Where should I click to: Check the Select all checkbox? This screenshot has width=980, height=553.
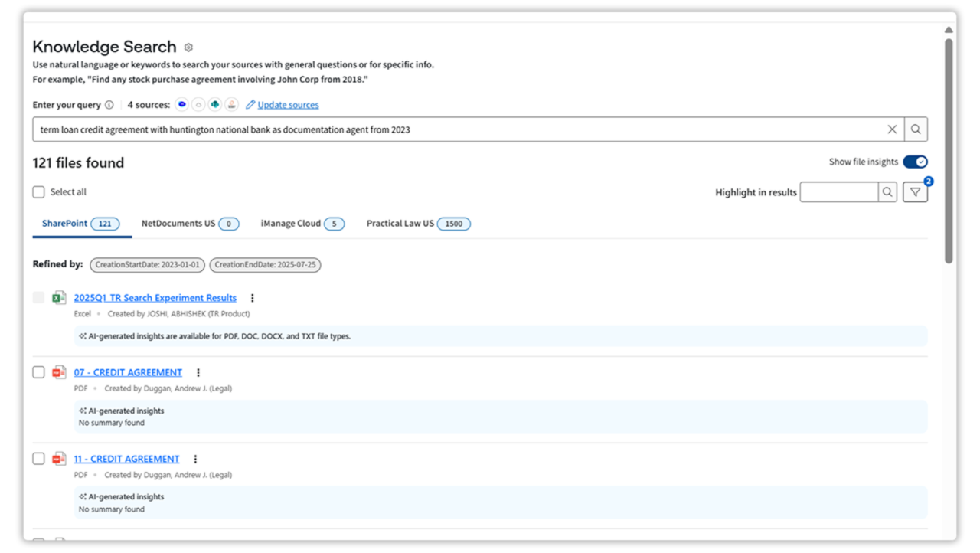[x=38, y=191]
